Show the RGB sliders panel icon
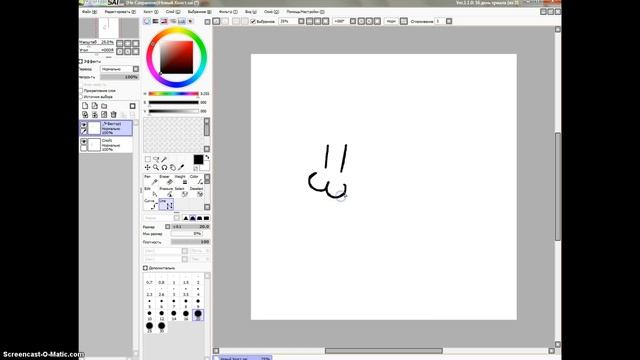The image size is (640, 360). pyautogui.click(x=156, y=21)
